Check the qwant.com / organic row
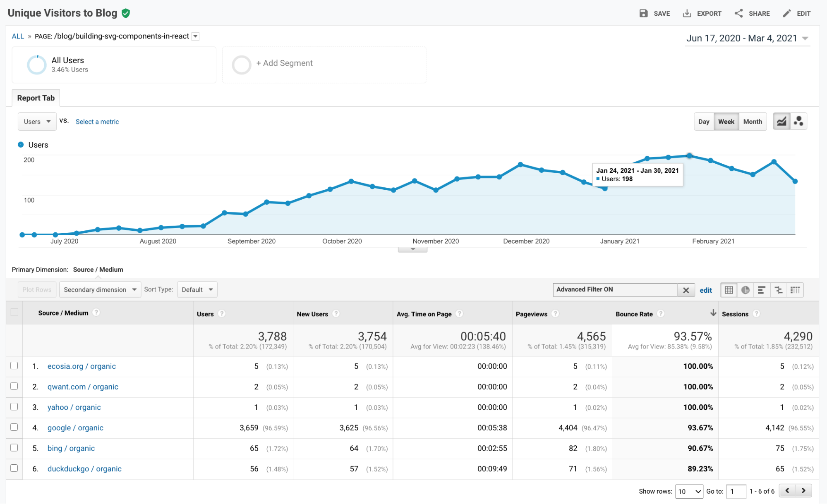The width and height of the screenshot is (827, 504). pyautogui.click(x=14, y=386)
